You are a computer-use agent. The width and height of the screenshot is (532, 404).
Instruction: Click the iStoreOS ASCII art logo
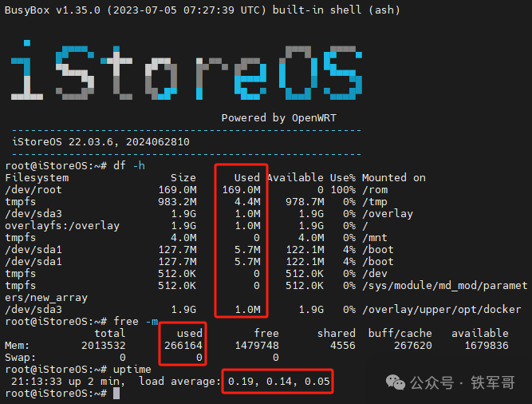point(187,70)
